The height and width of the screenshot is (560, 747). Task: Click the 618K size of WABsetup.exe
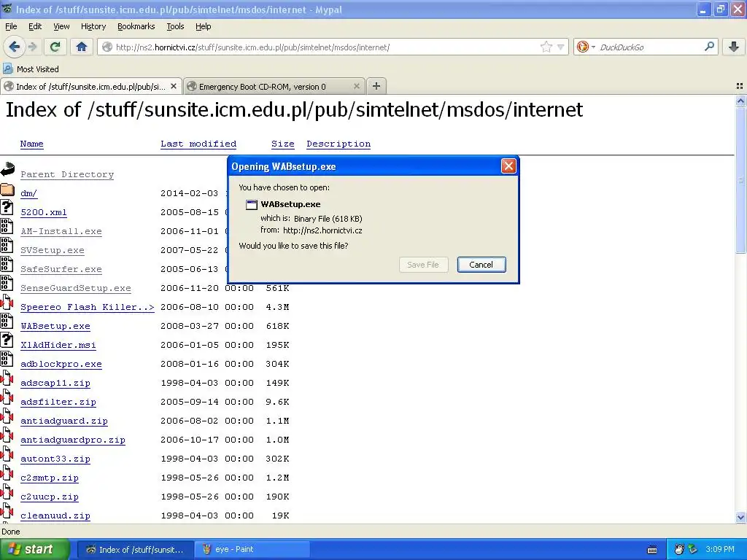[277, 326]
